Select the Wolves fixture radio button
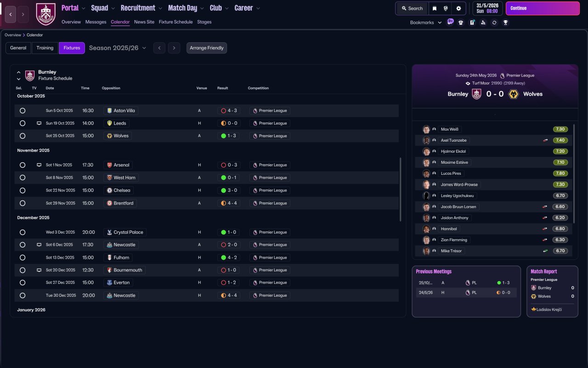The height and width of the screenshot is (368, 588). [x=23, y=136]
